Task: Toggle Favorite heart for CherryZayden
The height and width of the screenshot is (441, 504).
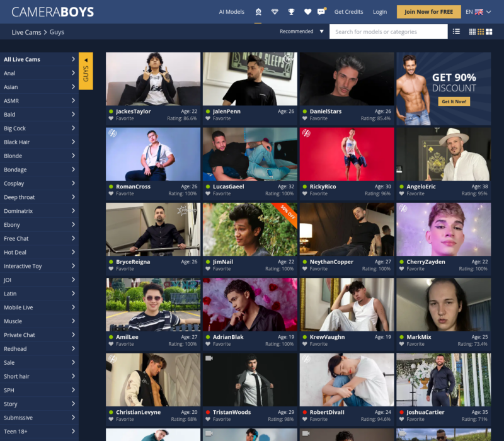Action: (403, 269)
